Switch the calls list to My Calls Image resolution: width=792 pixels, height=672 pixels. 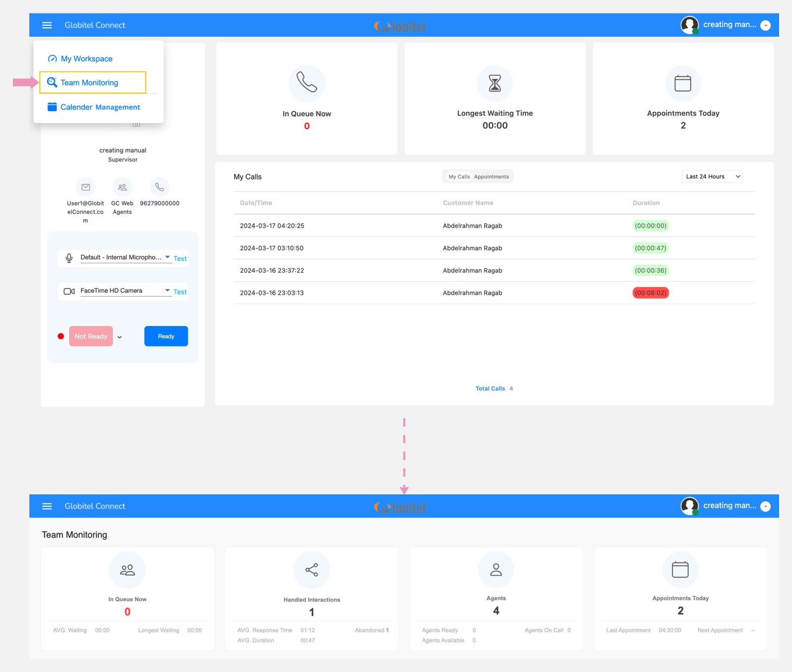[x=459, y=177]
